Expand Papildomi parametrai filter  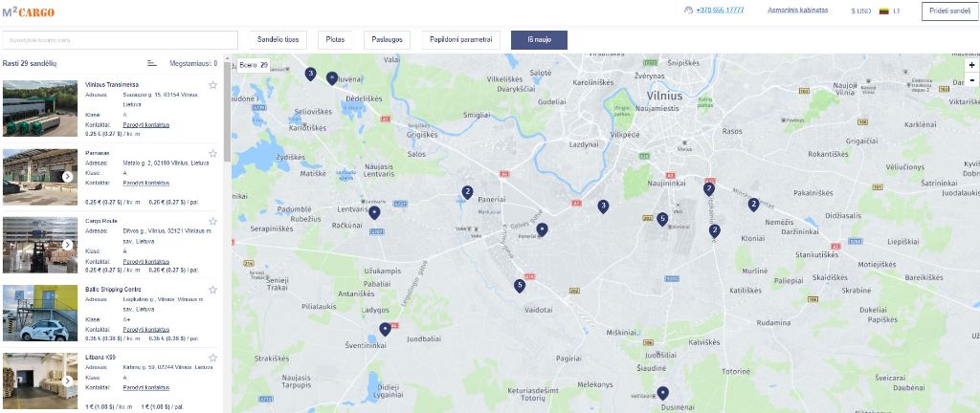461,40
